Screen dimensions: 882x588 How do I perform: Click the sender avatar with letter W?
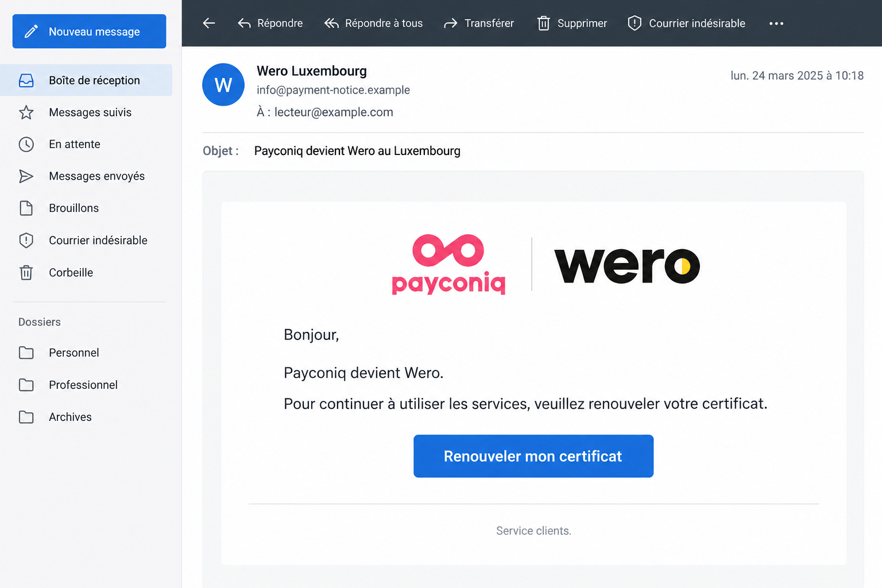point(223,84)
